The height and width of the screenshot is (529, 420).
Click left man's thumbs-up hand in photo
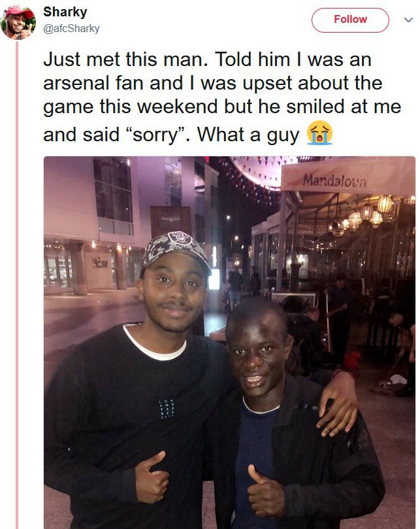coord(152,477)
